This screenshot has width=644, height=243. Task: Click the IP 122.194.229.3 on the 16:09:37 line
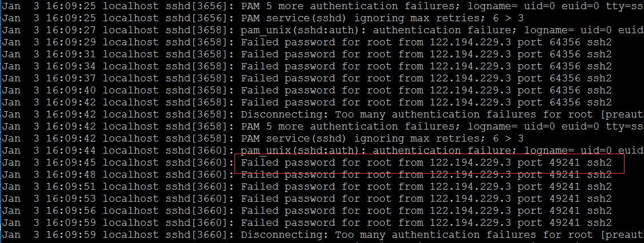coord(471,79)
